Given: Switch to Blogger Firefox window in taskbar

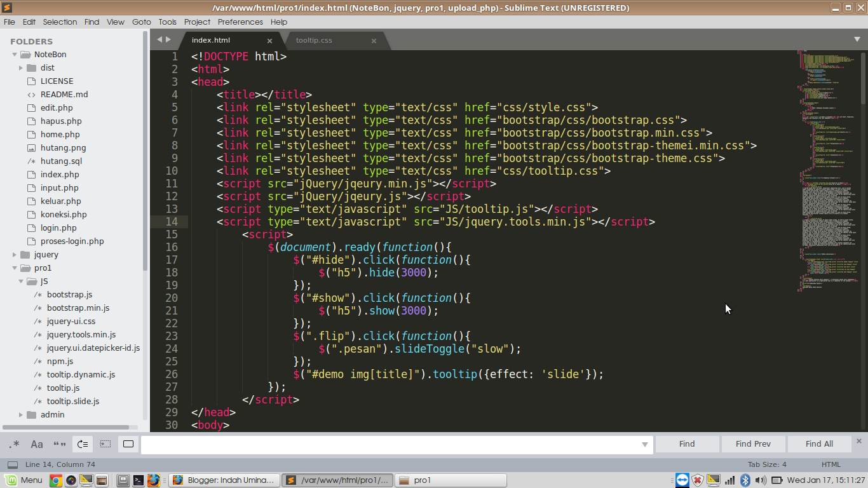Looking at the screenshot, I should pyautogui.click(x=224, y=480).
